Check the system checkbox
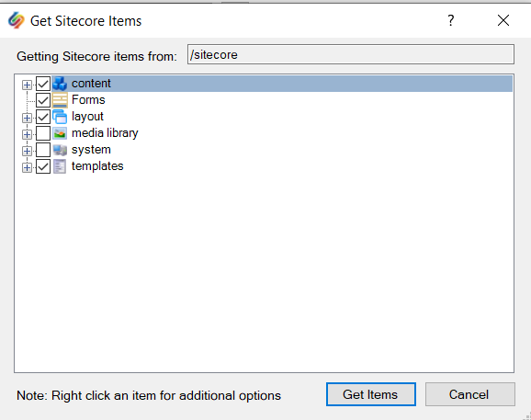531x420 pixels. pos(43,150)
